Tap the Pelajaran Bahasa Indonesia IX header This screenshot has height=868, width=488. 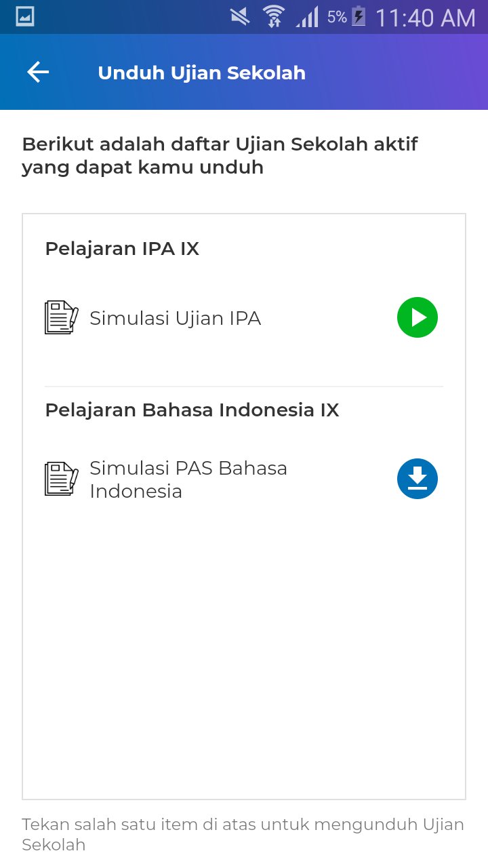pyautogui.click(x=192, y=410)
